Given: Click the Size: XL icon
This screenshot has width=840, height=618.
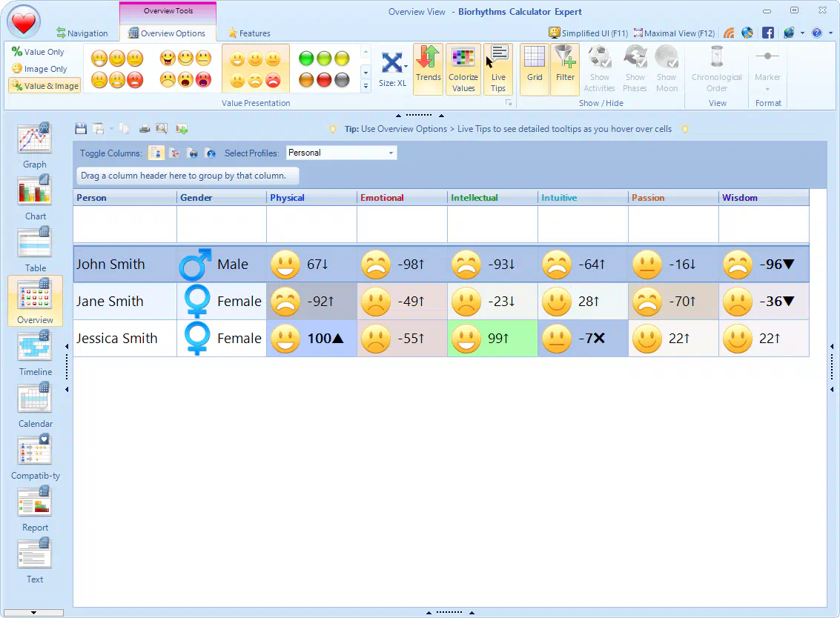Looking at the screenshot, I should [x=393, y=69].
